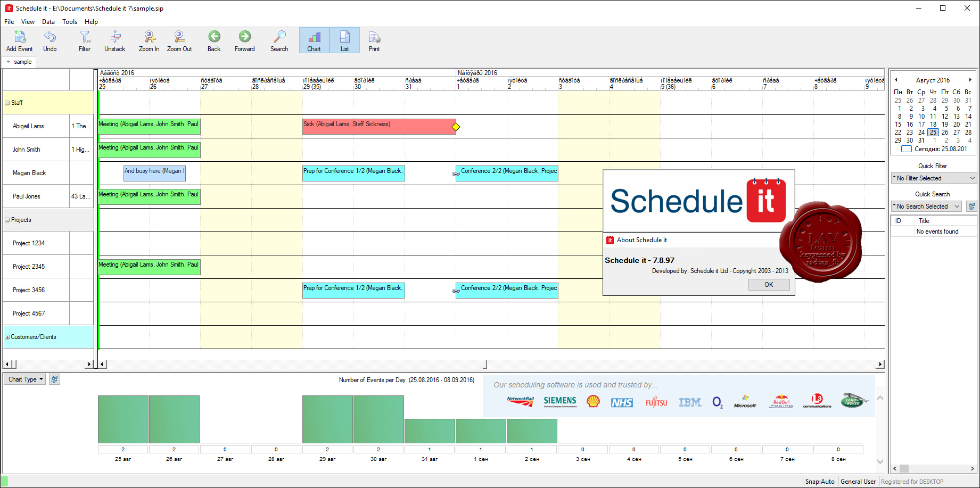The image size is (980, 488).
Task: Open the Chart Type dropdown
Action: coord(24,379)
